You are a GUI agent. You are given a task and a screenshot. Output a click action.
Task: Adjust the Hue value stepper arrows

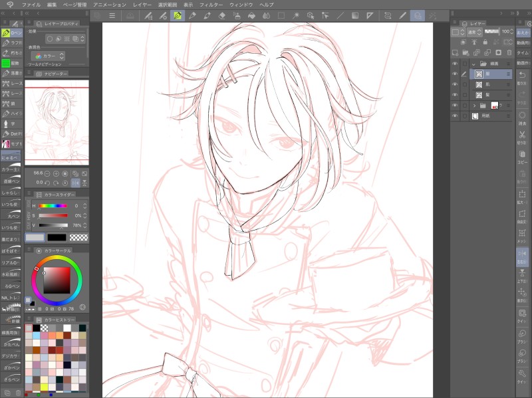pyautogui.click(x=84, y=206)
